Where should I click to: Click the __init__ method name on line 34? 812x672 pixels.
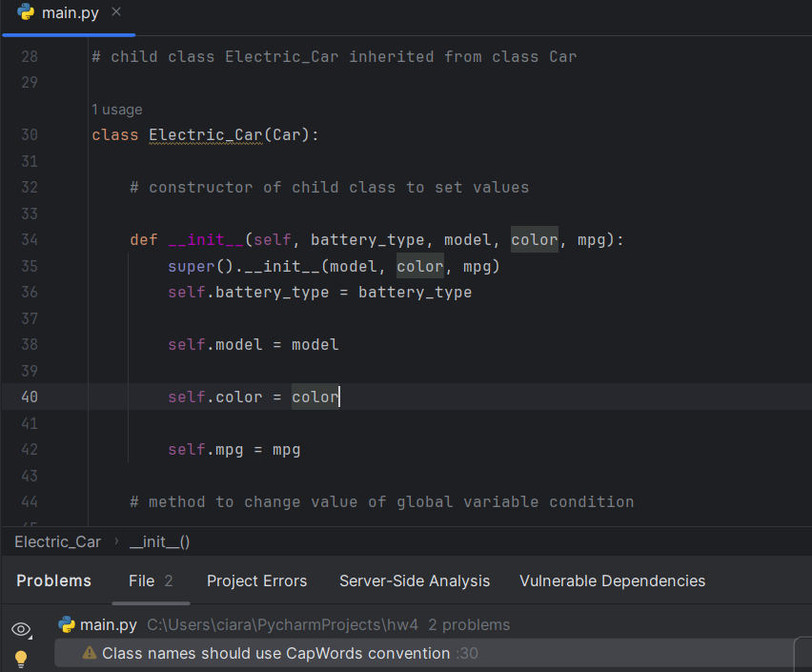(x=206, y=239)
